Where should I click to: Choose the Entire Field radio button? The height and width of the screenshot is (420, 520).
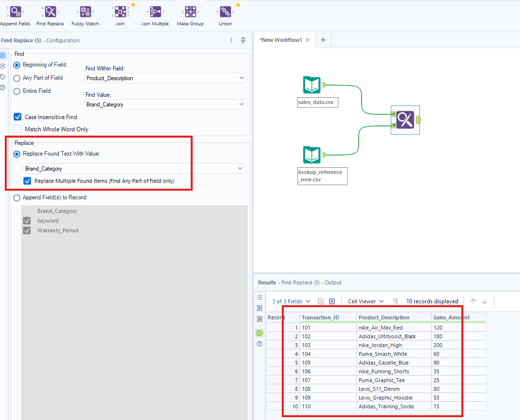point(17,91)
